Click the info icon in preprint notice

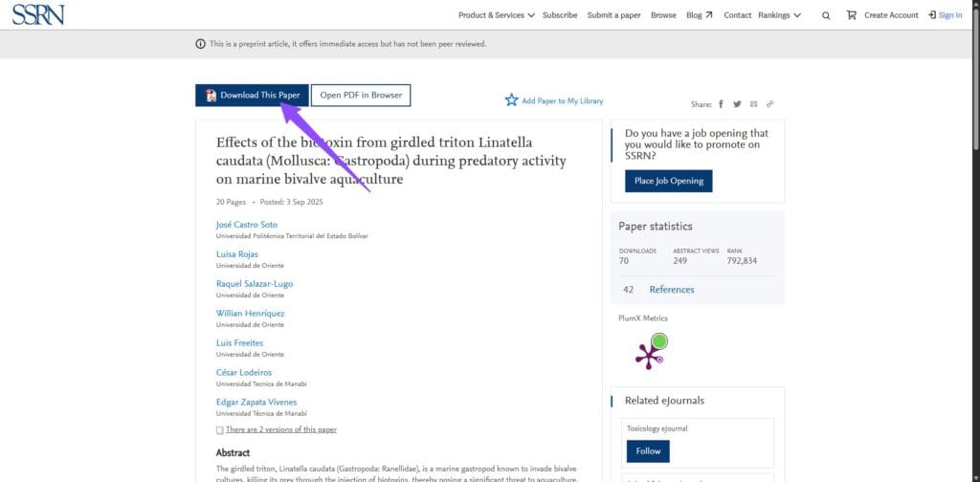coord(200,44)
